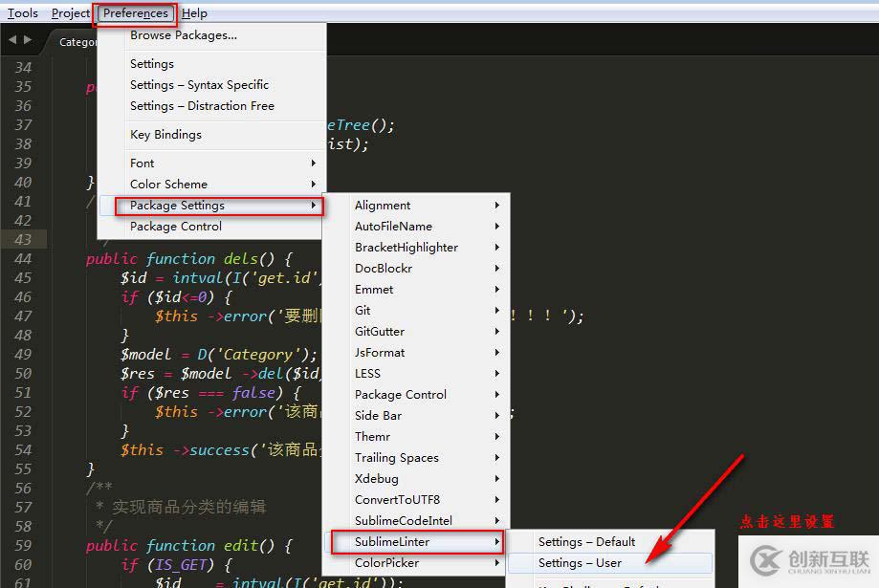Expand ConvertToUTF8 package settings
Image resolution: width=879 pixels, height=588 pixels.
(416, 500)
